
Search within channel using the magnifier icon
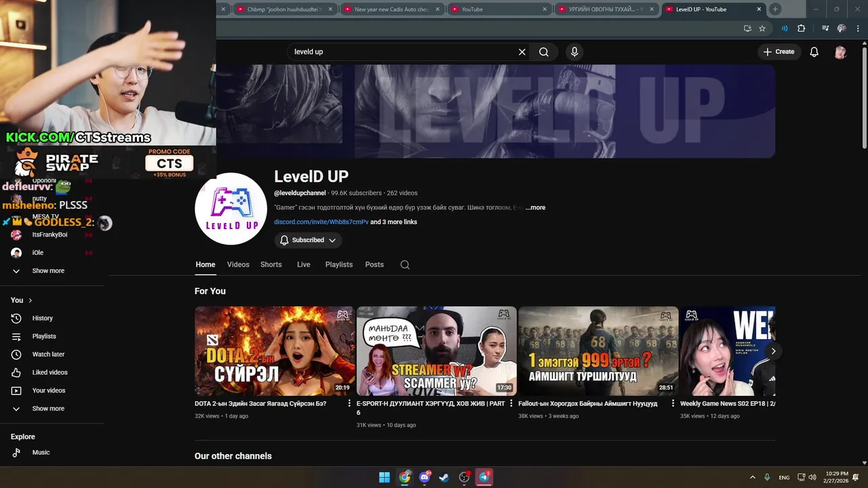[405, 265]
